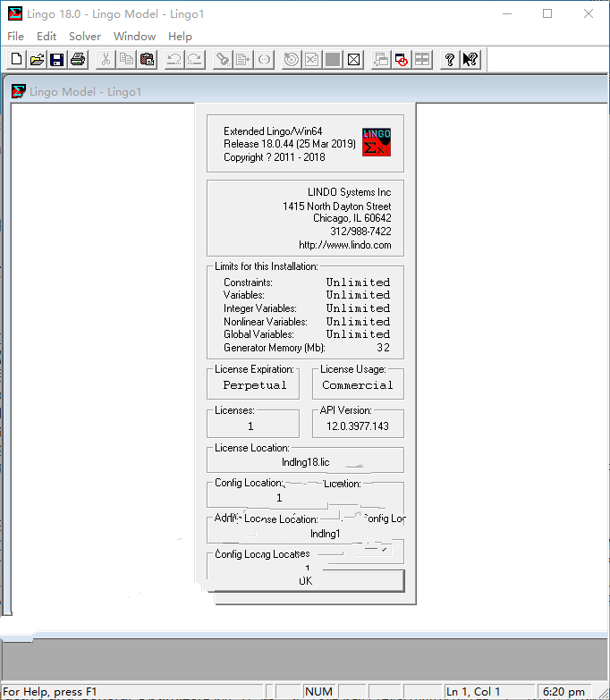Click the '1415 North Dayton Street' text

click(336, 207)
